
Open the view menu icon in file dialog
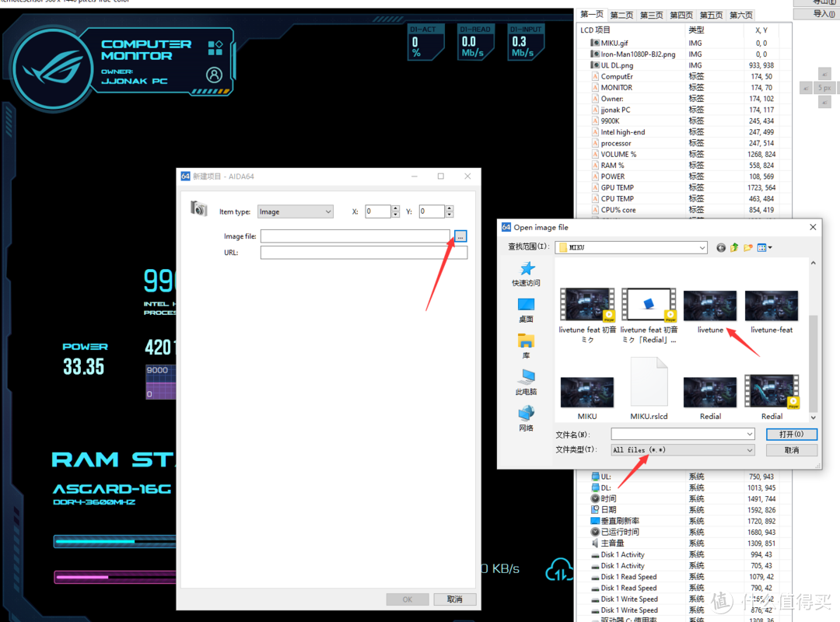coord(765,248)
